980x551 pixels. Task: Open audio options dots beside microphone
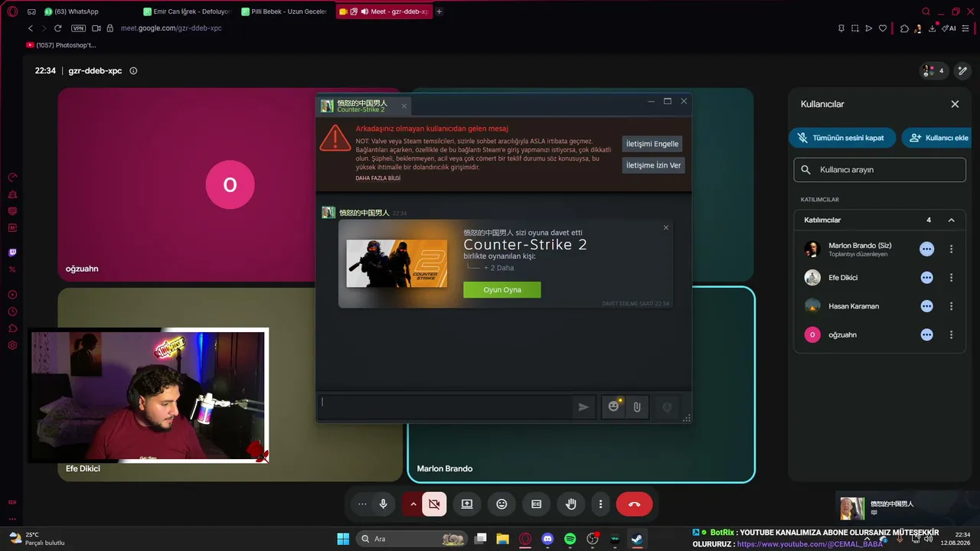tap(362, 504)
